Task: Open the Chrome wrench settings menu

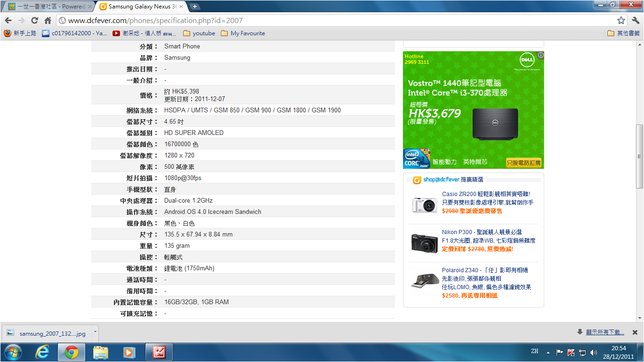Action: pyautogui.click(x=635, y=21)
